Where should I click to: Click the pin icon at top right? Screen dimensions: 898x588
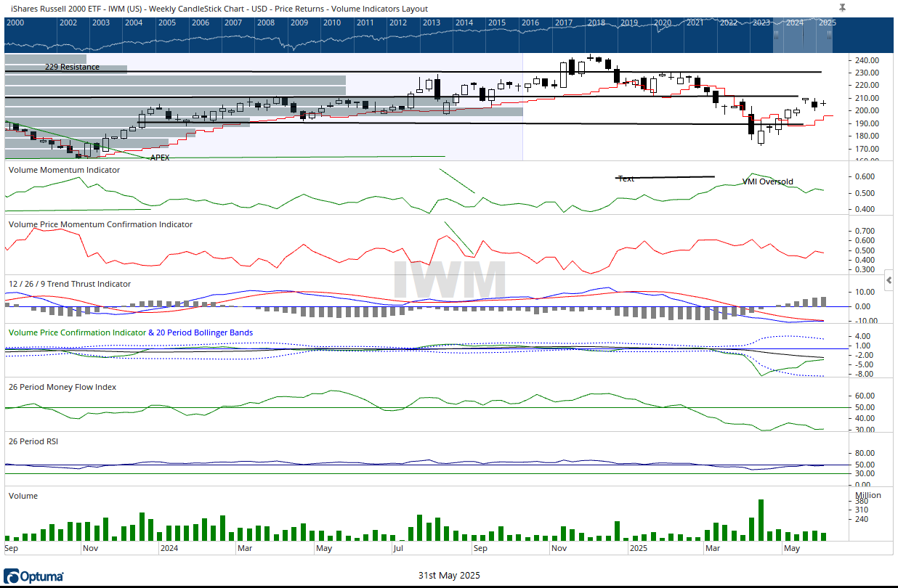(x=842, y=7)
